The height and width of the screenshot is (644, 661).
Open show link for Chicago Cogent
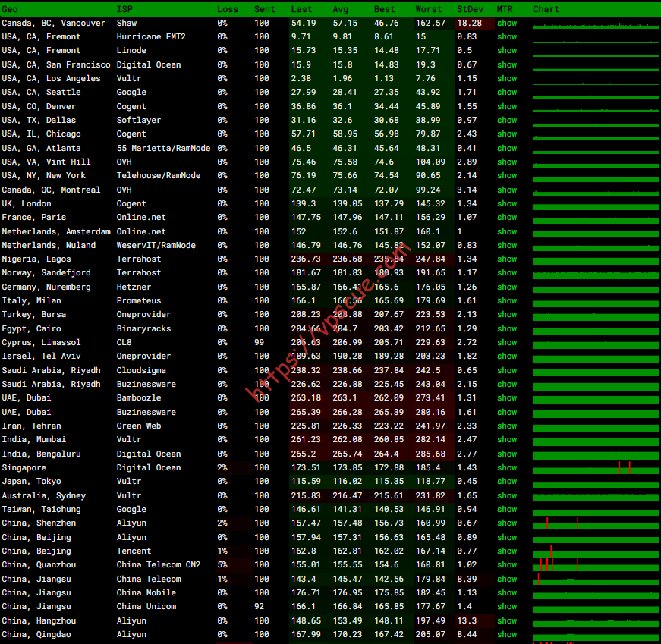[507, 134]
